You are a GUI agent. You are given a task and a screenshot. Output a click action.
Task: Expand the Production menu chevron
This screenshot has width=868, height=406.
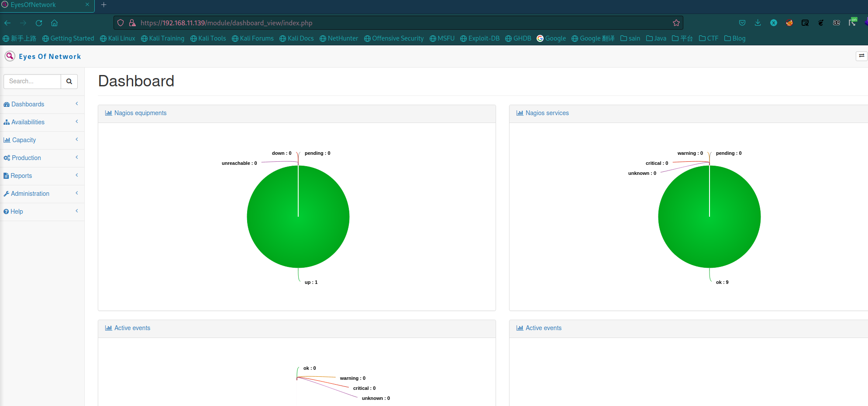click(x=77, y=157)
